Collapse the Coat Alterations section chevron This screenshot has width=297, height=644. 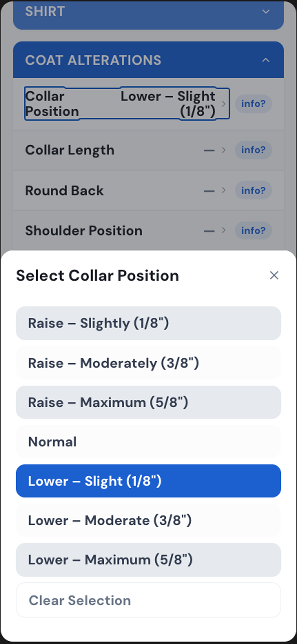tap(266, 60)
